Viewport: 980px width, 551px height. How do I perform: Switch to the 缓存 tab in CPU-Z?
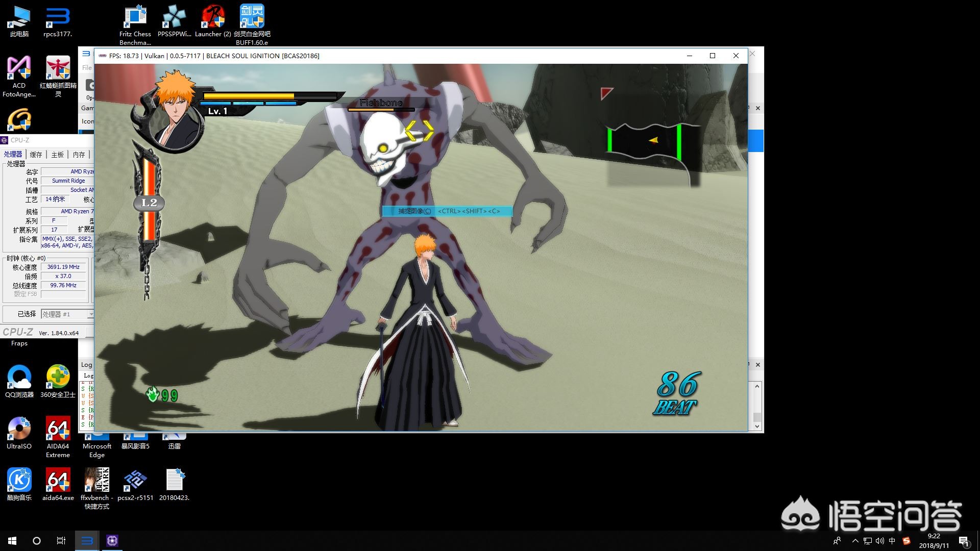tap(36, 155)
